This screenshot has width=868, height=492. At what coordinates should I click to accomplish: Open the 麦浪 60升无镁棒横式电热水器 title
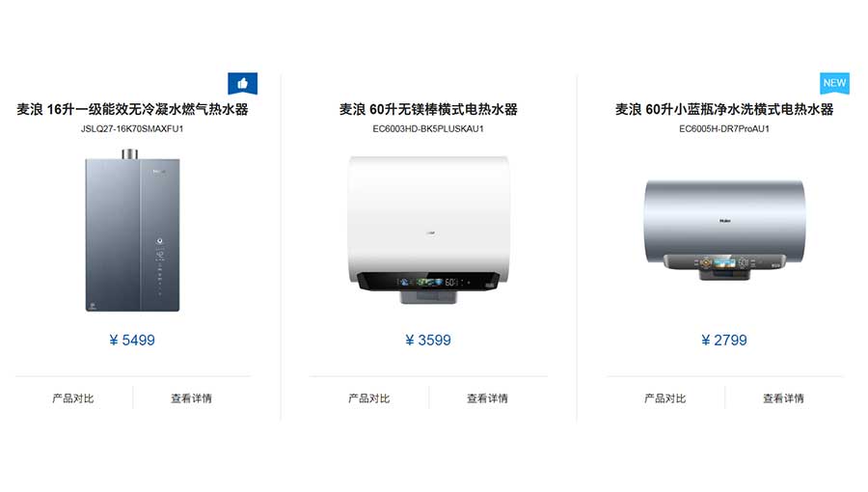coord(428,110)
